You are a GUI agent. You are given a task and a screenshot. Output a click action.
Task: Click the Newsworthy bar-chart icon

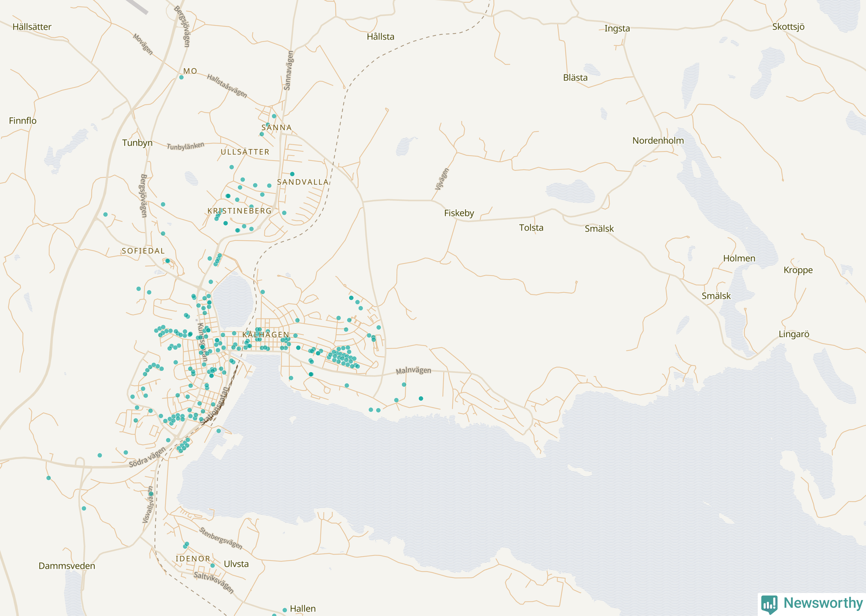pos(769,604)
